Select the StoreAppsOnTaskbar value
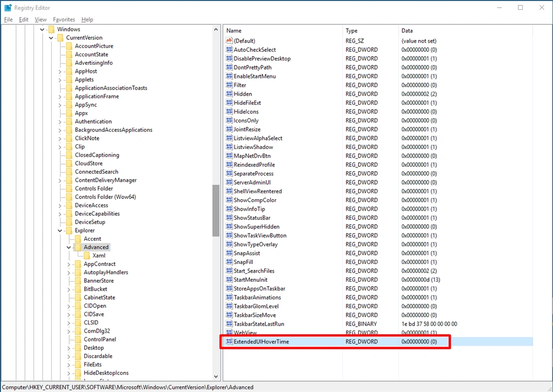Viewport: 553px width, 392px height. click(260, 288)
